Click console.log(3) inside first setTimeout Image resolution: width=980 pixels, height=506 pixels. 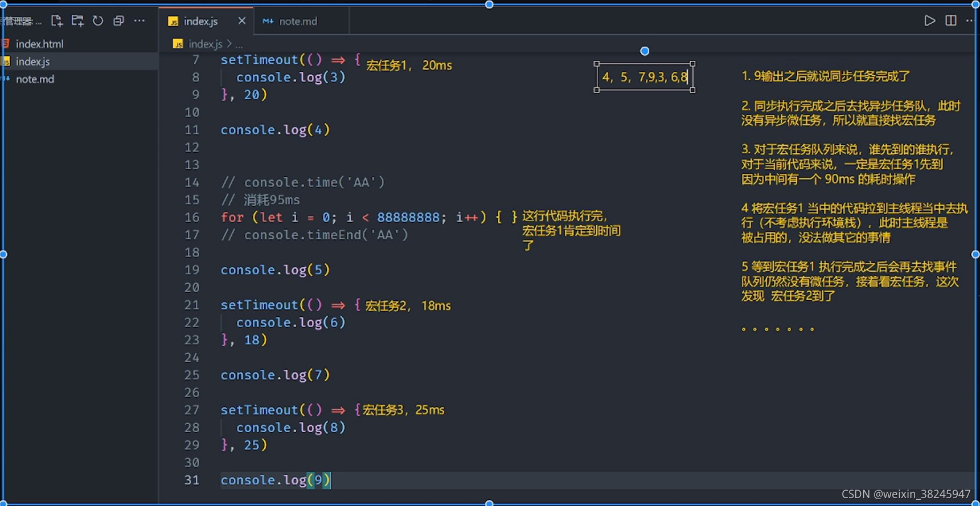291,77
